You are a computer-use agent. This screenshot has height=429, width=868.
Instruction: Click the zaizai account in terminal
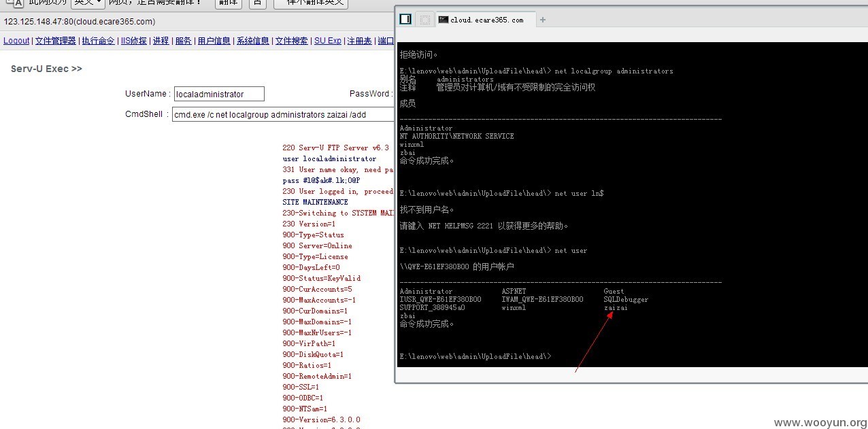coord(616,307)
